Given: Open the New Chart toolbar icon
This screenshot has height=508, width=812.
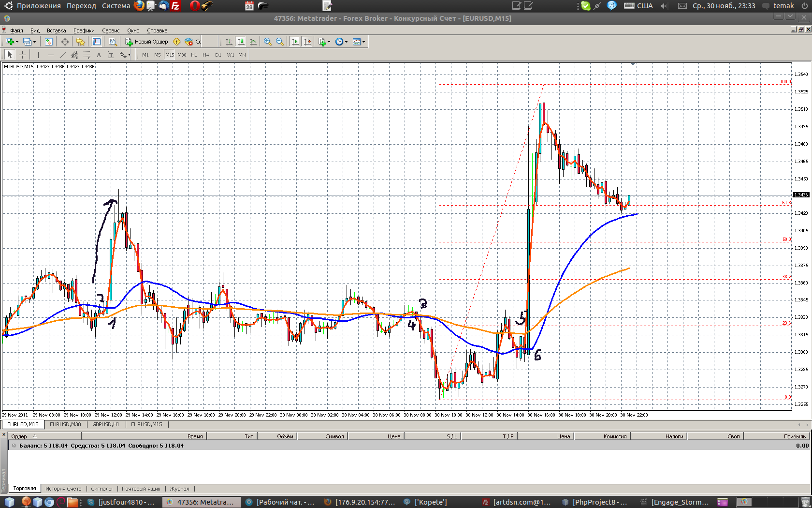Looking at the screenshot, I should [9, 42].
